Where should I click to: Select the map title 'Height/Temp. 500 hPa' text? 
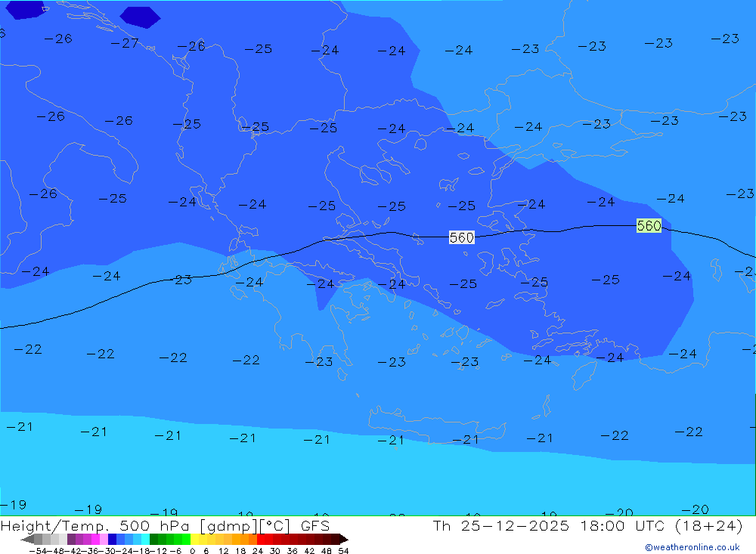[95, 525]
